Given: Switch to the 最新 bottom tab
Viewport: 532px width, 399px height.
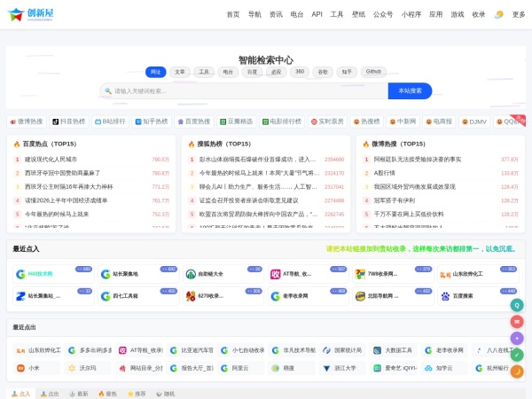Looking at the screenshot, I should click(79, 394).
